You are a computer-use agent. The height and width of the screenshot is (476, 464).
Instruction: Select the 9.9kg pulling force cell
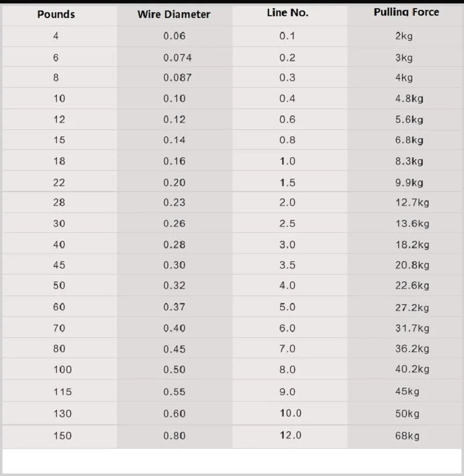pyautogui.click(x=409, y=182)
